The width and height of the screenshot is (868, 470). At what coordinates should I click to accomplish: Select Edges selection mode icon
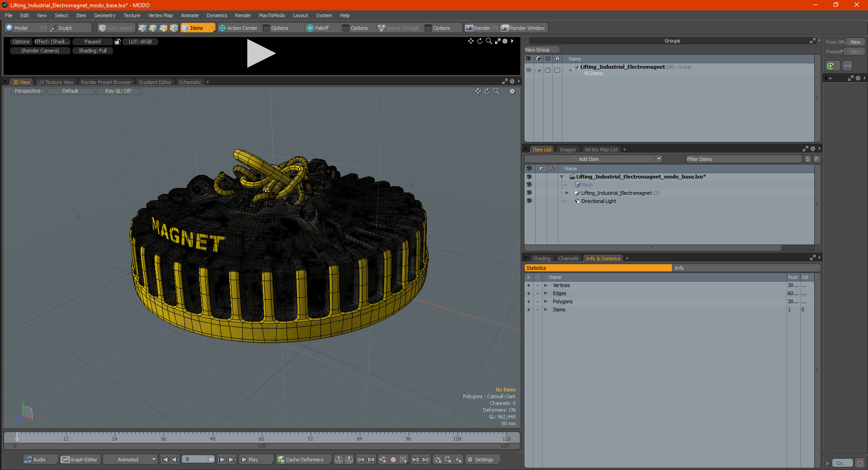pos(153,28)
